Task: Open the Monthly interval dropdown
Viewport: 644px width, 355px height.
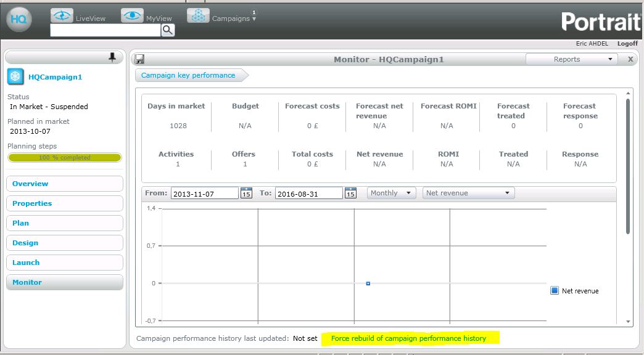Action: tap(392, 193)
